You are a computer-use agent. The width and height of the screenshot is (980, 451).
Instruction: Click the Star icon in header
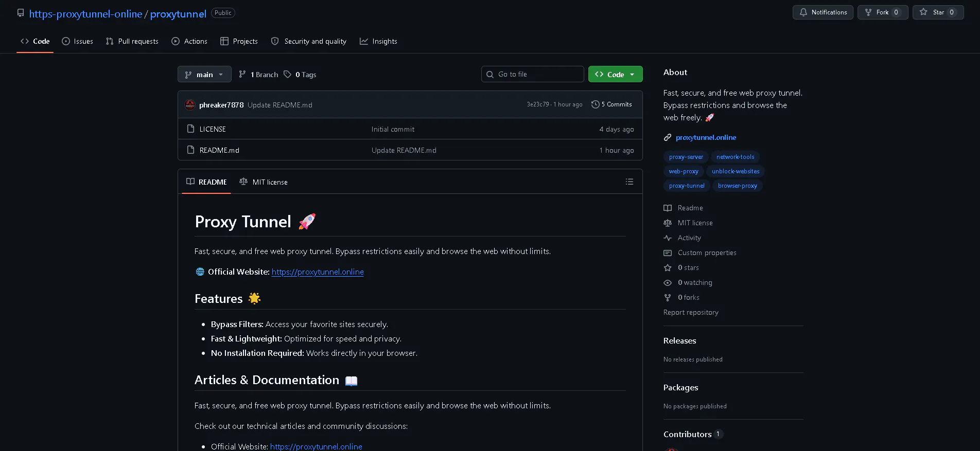click(x=923, y=12)
